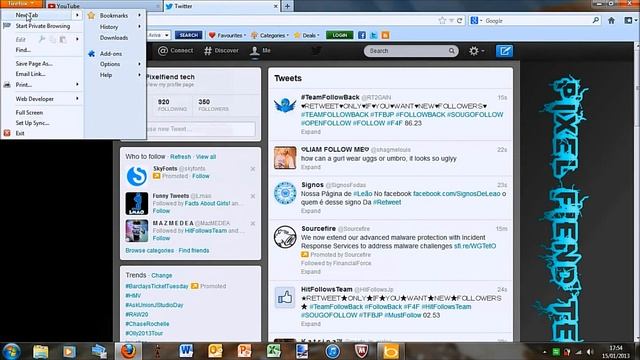
Task: Click the #TeamFollowBack bird avatar
Action: (285, 106)
